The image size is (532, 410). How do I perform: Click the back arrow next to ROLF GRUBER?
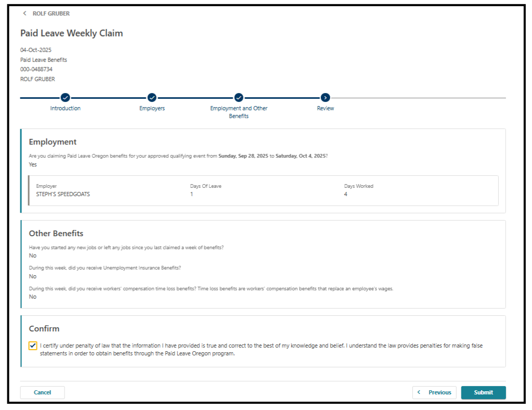(x=24, y=13)
